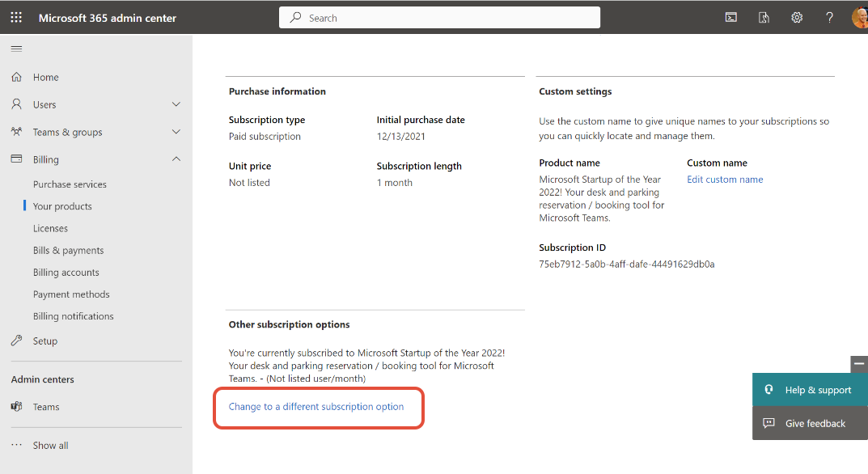Click the Teams & groups label
868x474 pixels.
[x=67, y=133]
